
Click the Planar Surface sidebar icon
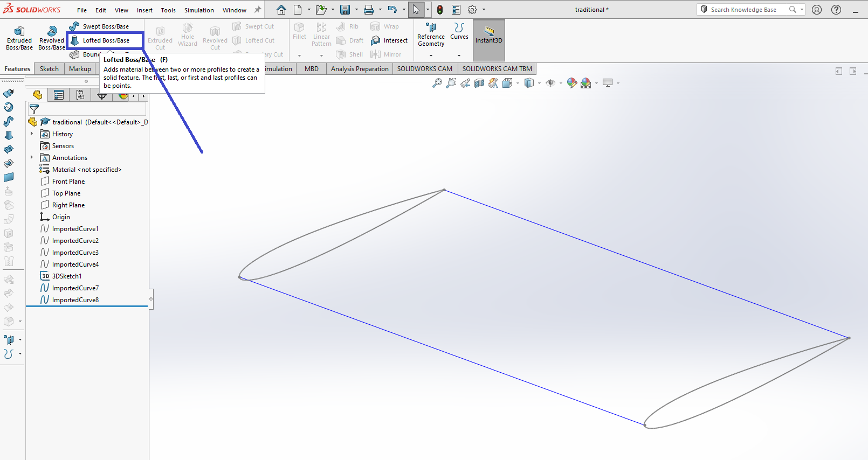coord(9,178)
